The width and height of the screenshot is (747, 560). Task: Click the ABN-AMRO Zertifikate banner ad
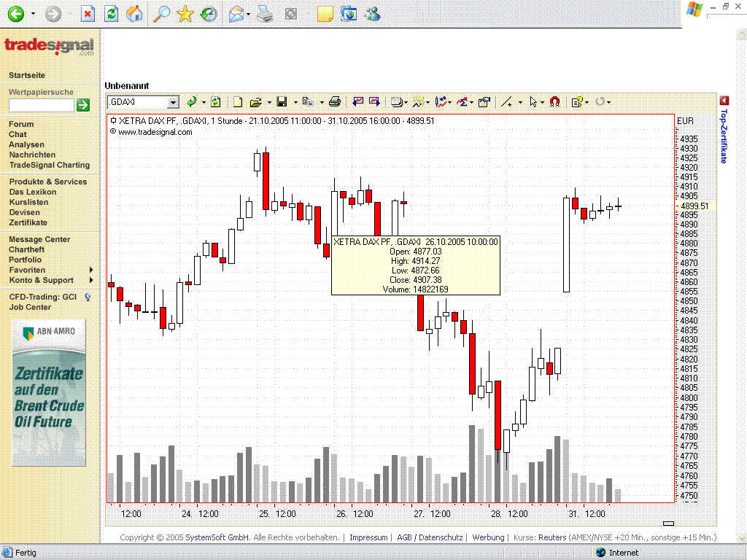[x=49, y=392]
